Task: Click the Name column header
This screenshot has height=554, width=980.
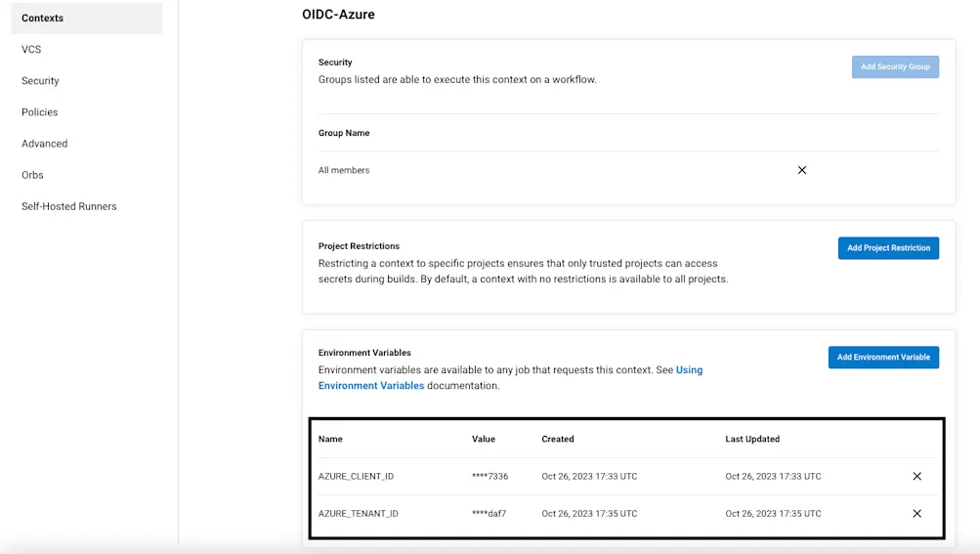Action: coord(330,439)
